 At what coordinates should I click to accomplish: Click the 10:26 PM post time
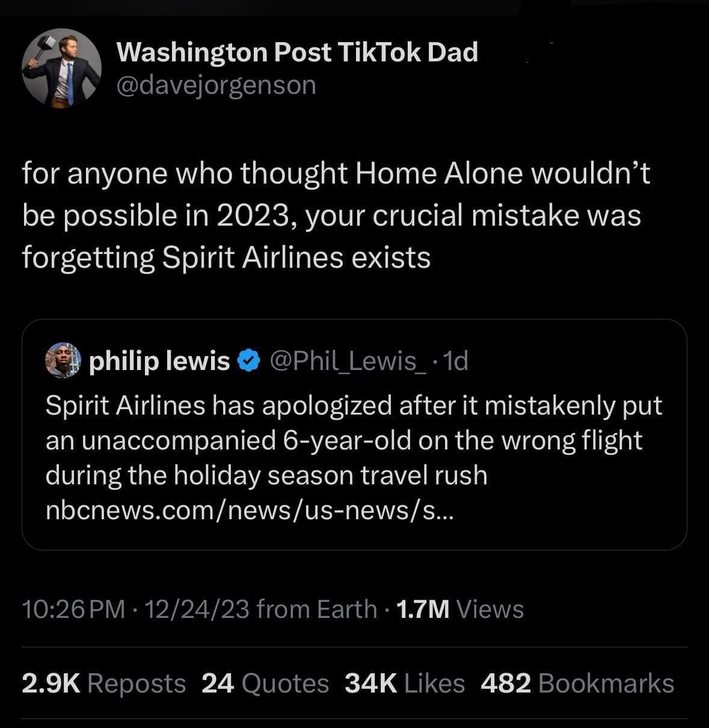tap(73, 609)
